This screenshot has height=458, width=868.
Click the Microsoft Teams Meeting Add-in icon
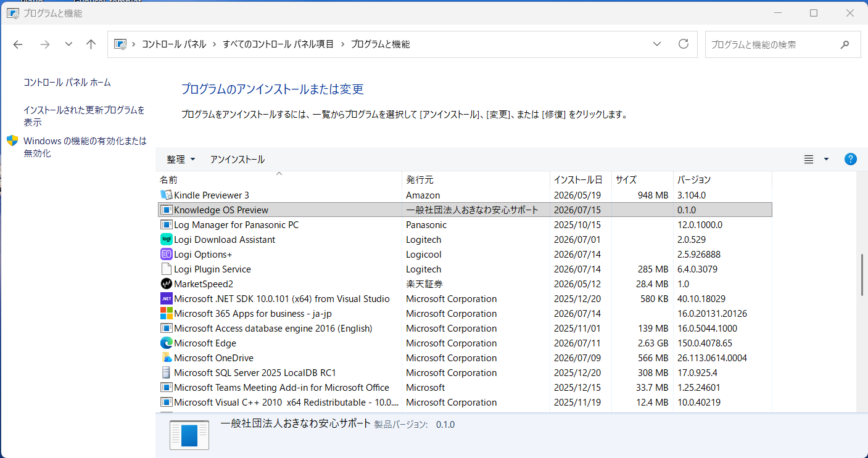coord(166,387)
